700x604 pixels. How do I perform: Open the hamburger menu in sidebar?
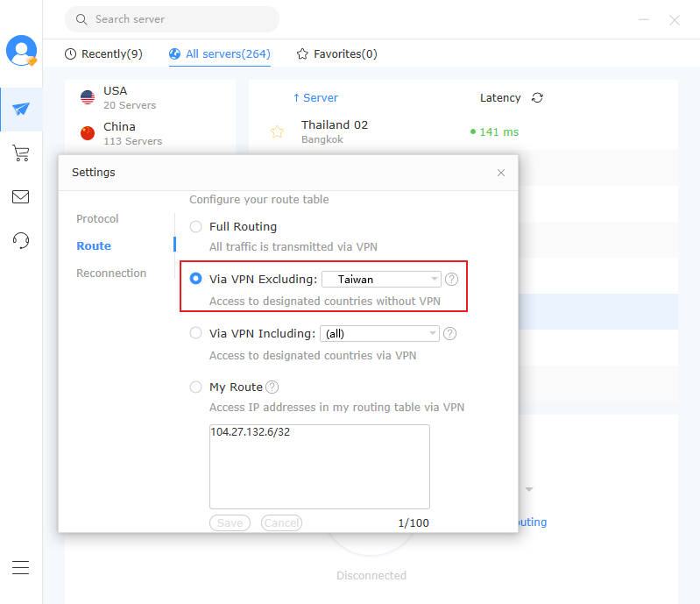21,567
